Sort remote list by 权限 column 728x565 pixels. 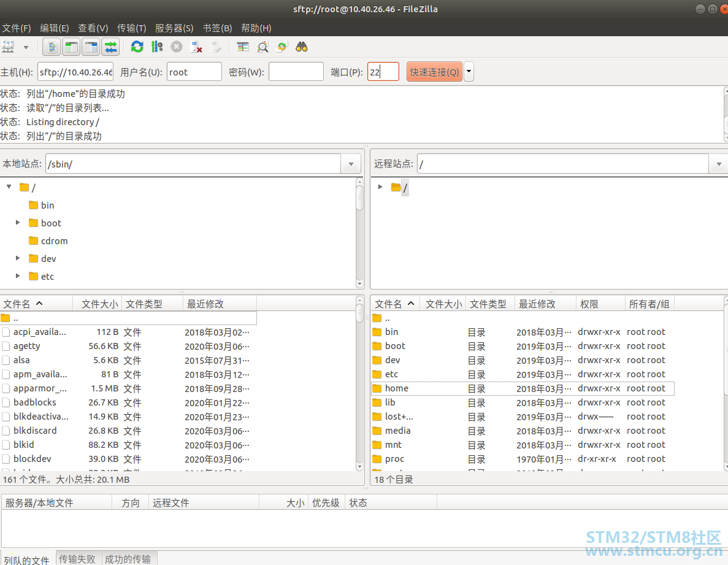click(x=601, y=304)
